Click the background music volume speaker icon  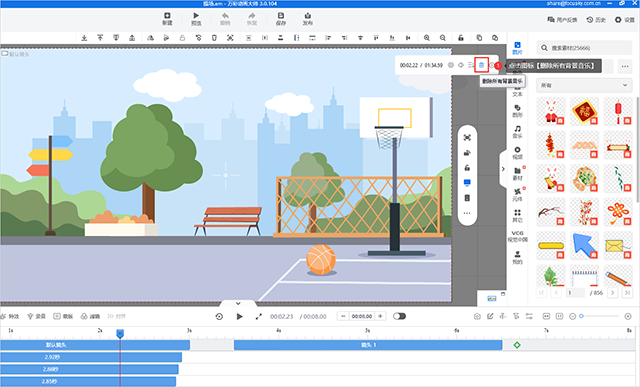point(461,65)
